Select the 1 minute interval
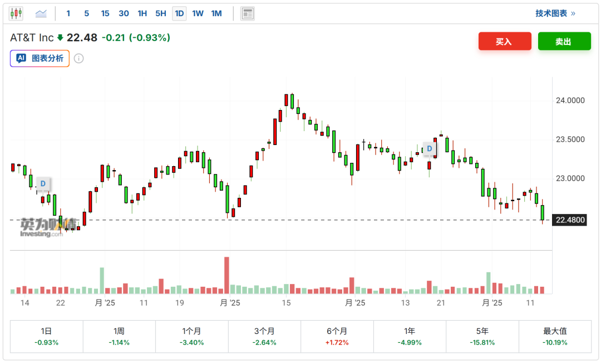The width and height of the screenshot is (601, 364). click(68, 13)
